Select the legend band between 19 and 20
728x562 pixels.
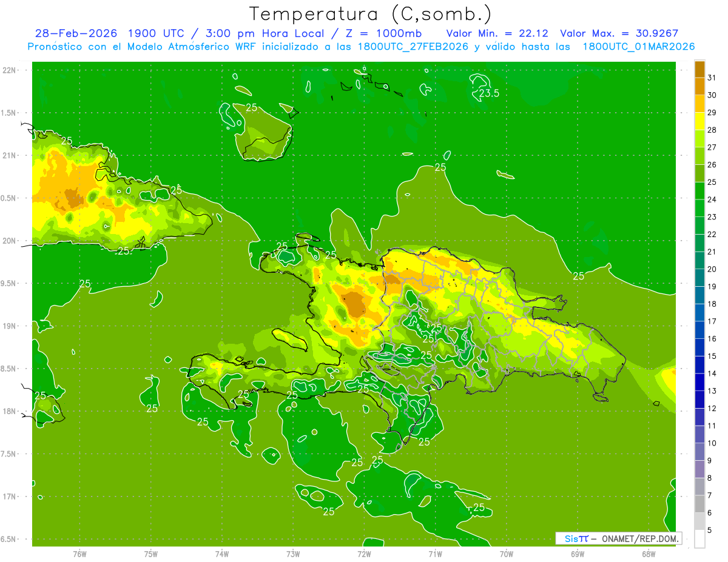(699, 278)
